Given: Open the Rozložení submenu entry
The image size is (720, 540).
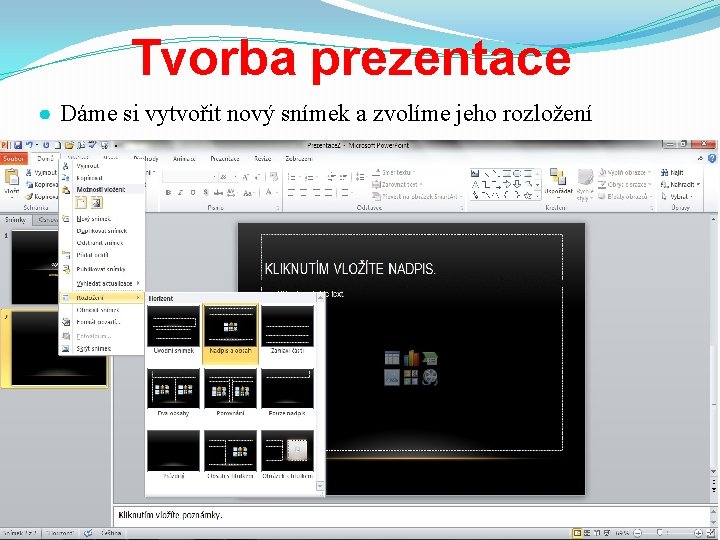Looking at the screenshot, I should click(x=102, y=298).
